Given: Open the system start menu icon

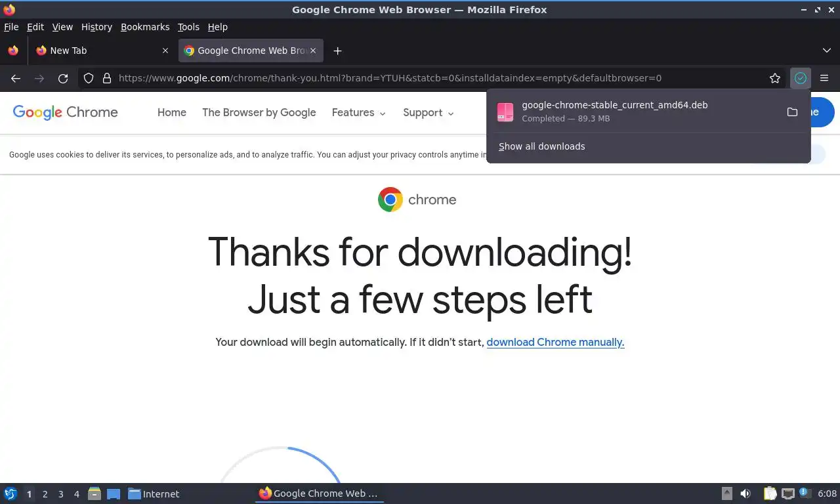Looking at the screenshot, I should point(10,493).
